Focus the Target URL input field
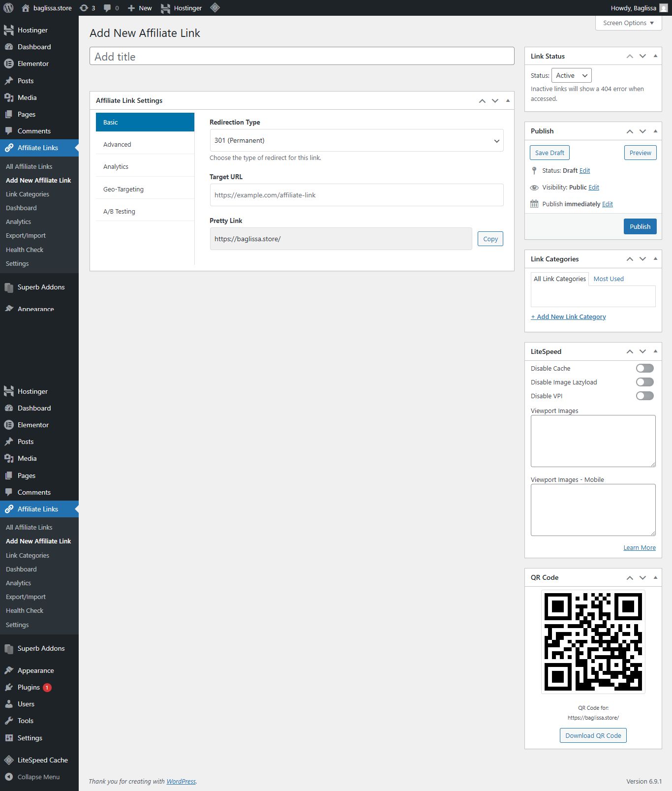The height and width of the screenshot is (791, 672). [x=357, y=195]
